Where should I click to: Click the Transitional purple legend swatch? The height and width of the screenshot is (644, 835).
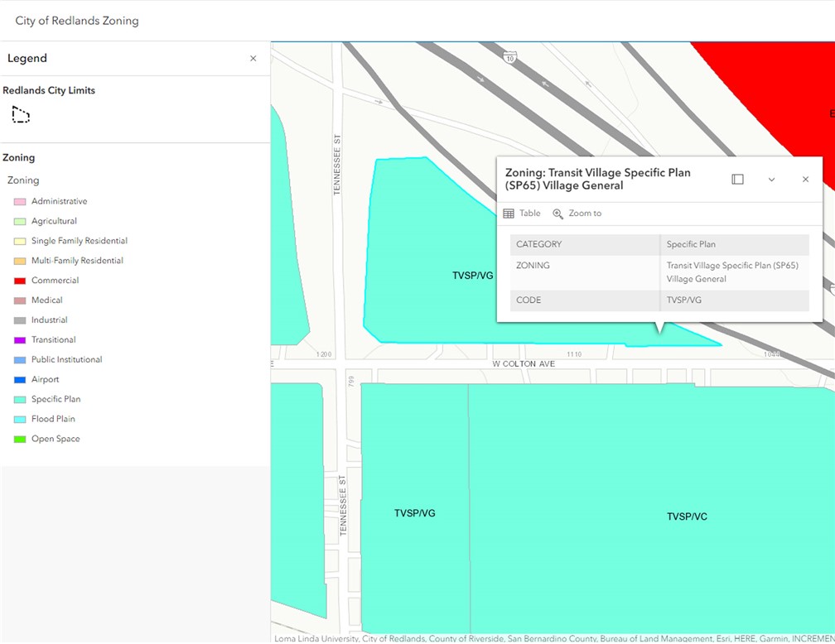tap(20, 340)
